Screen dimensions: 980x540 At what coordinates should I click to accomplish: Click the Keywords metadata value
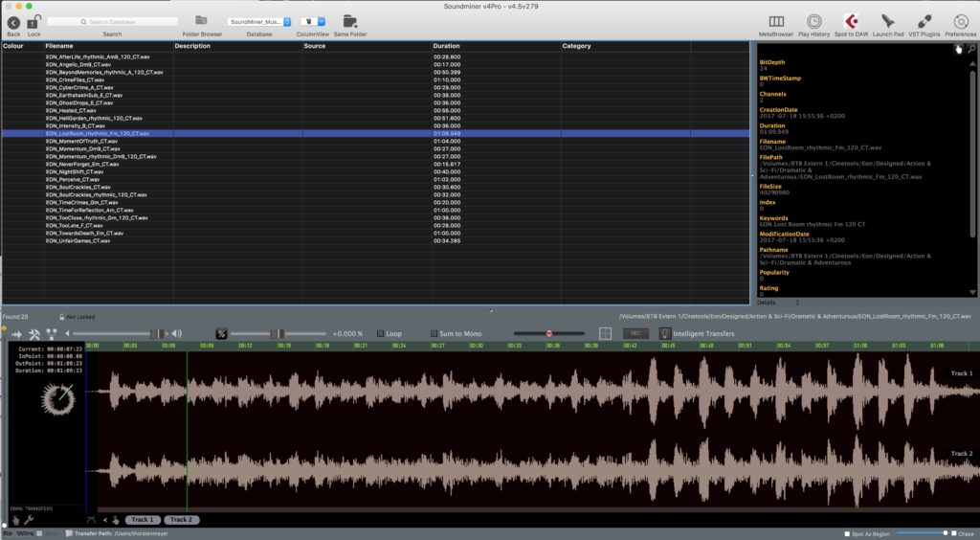(x=813, y=224)
